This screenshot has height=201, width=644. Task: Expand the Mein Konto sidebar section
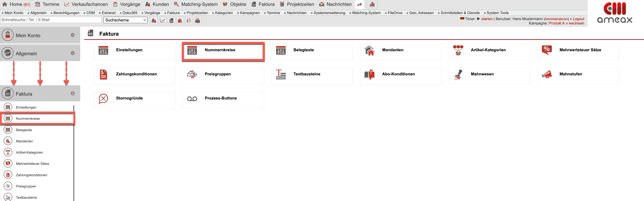coord(72,35)
